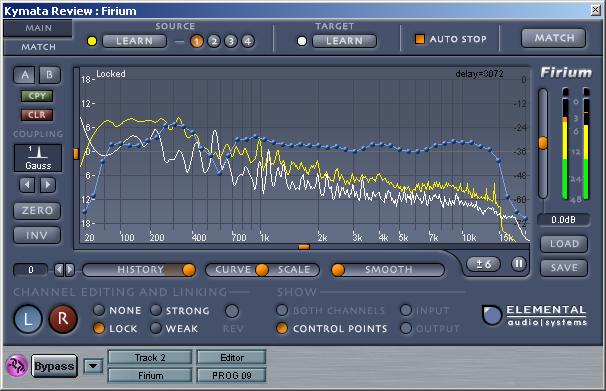Click the orange marker below frequency axis

304,246
